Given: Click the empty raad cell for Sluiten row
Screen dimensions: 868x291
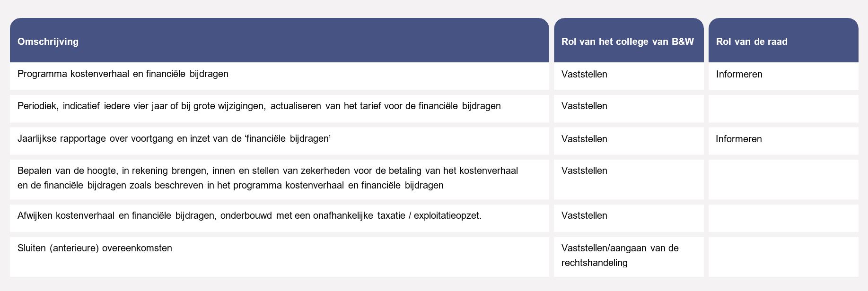Looking at the screenshot, I should (x=783, y=257).
